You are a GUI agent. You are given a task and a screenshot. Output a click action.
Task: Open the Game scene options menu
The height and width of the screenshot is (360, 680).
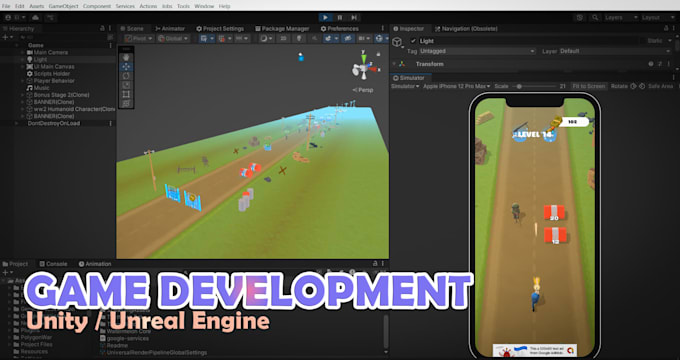[x=110, y=45]
